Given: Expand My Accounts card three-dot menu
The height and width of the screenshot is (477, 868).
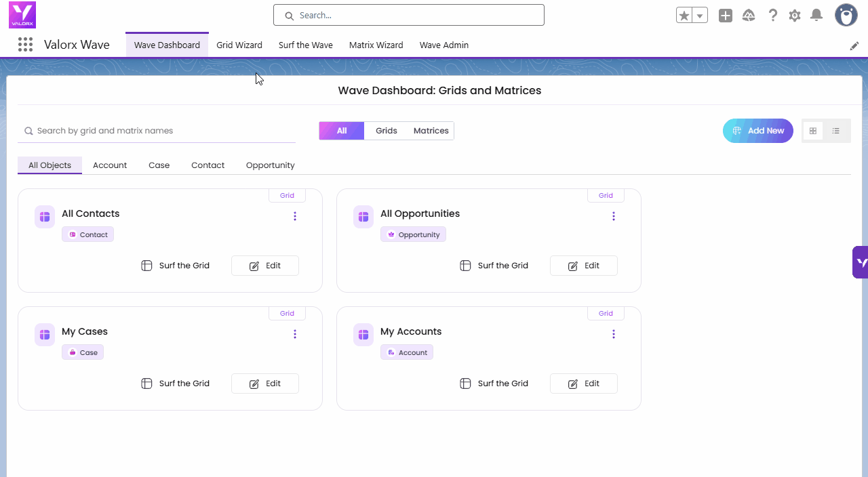Looking at the screenshot, I should click(x=614, y=334).
